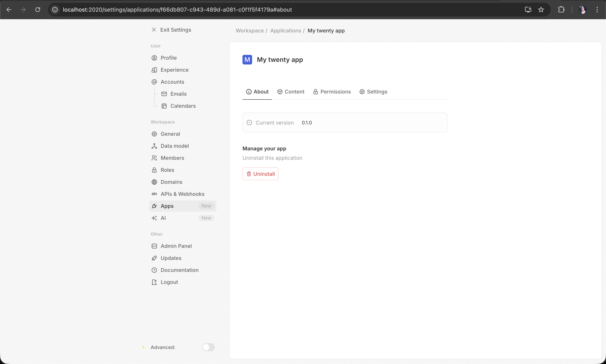Click the APIs & Webhooks icon
The image size is (606, 364).
pos(154,194)
